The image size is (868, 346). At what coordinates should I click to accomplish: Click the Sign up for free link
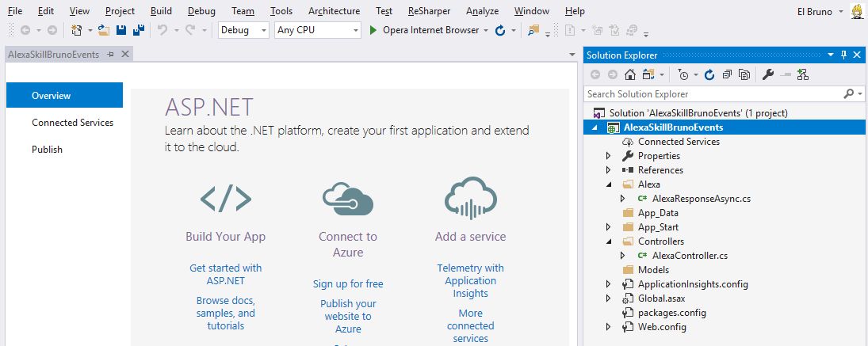pyautogui.click(x=348, y=283)
